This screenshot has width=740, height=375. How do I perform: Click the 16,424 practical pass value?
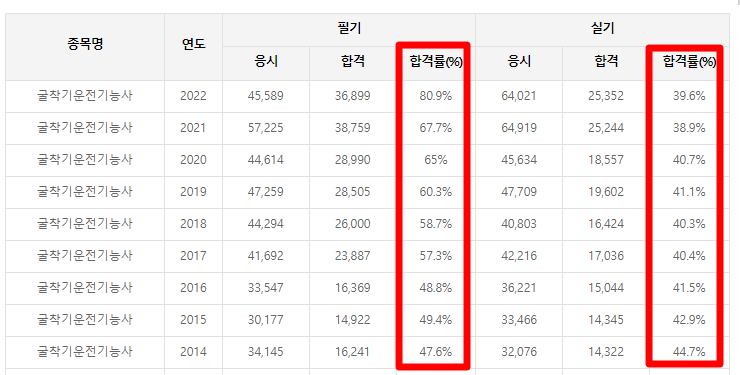point(606,224)
